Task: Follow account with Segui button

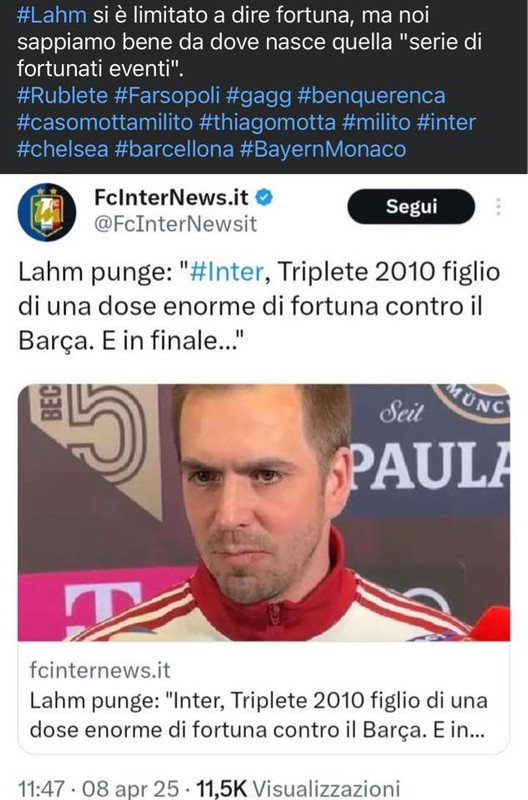Action: (411, 207)
